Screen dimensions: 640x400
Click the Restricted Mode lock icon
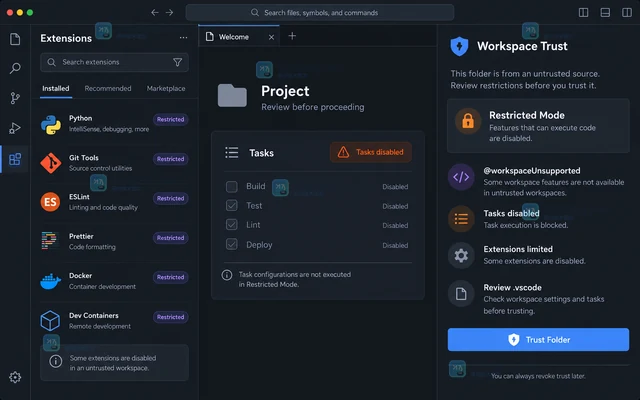[468, 121]
